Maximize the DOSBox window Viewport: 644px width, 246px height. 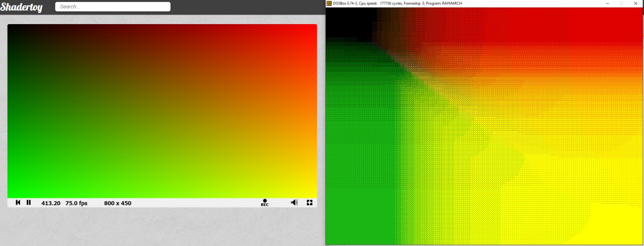coord(621,4)
